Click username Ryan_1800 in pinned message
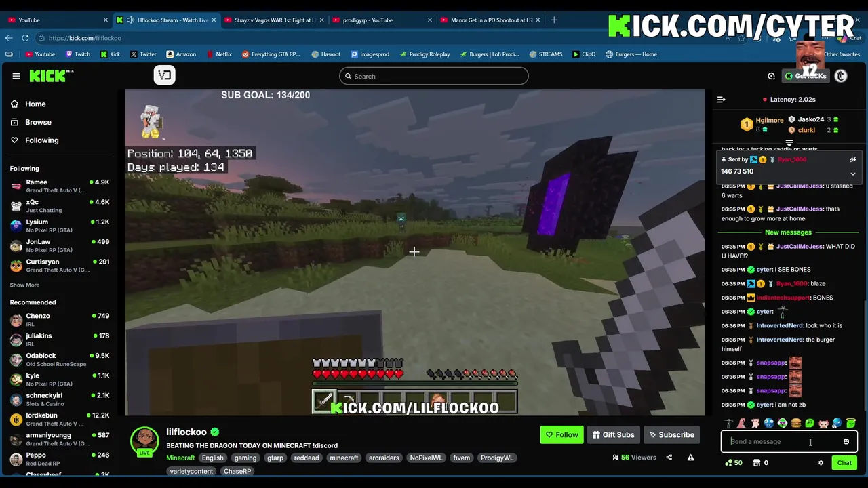This screenshot has width=868, height=488. pyautogui.click(x=792, y=159)
